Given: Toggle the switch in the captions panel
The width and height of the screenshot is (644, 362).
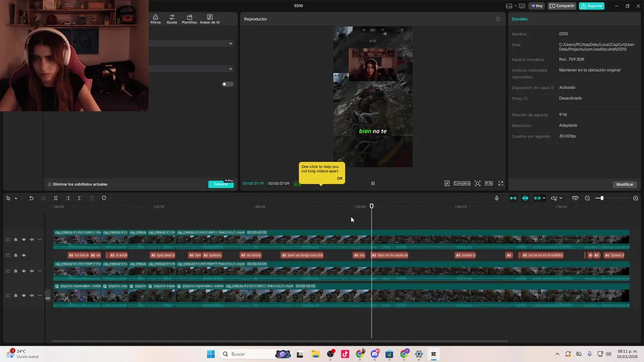Looking at the screenshot, I should [227, 84].
